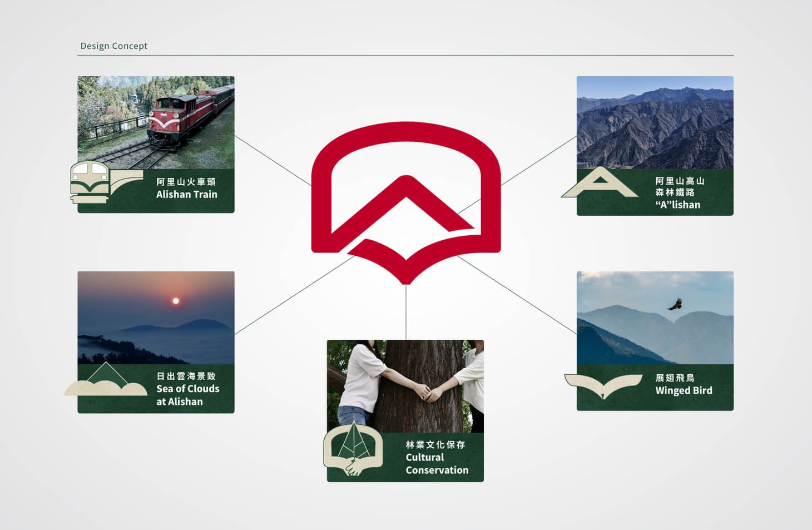Screen dimensions: 812x530
Task: Click the "A"lishan caption text
Action: (678, 205)
